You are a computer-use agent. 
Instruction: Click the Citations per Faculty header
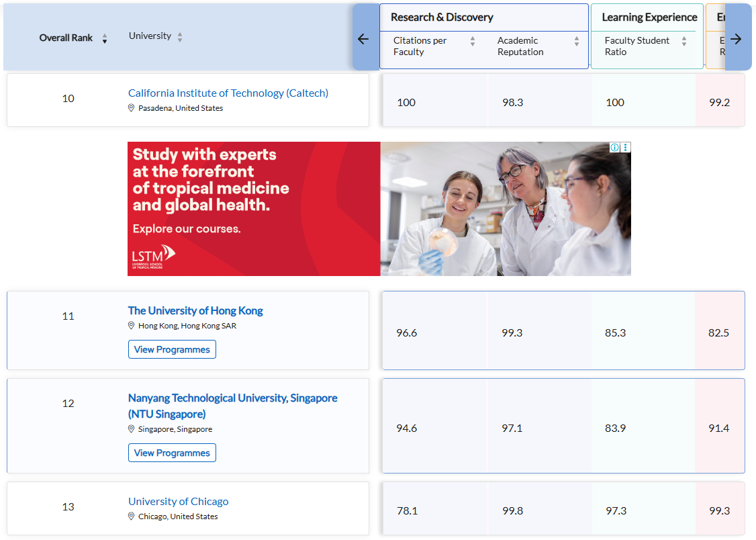pyautogui.click(x=420, y=46)
